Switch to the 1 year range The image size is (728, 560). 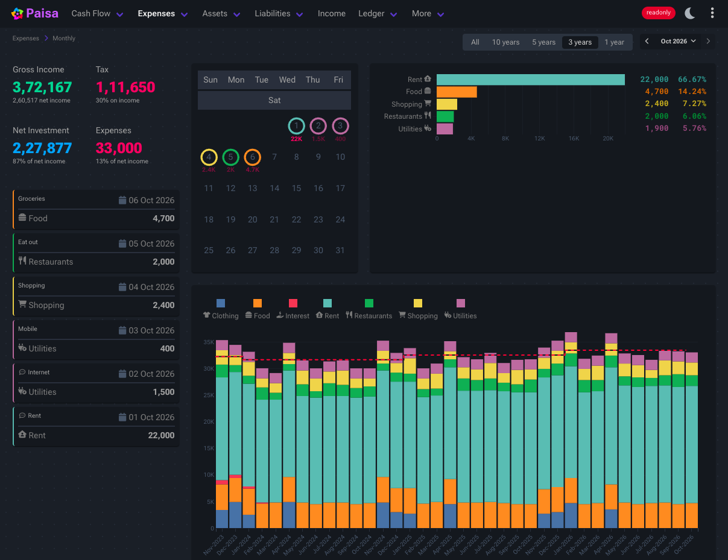pos(615,42)
